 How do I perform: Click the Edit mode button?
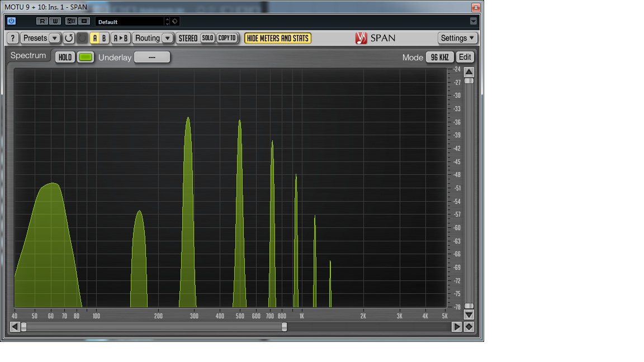point(465,57)
